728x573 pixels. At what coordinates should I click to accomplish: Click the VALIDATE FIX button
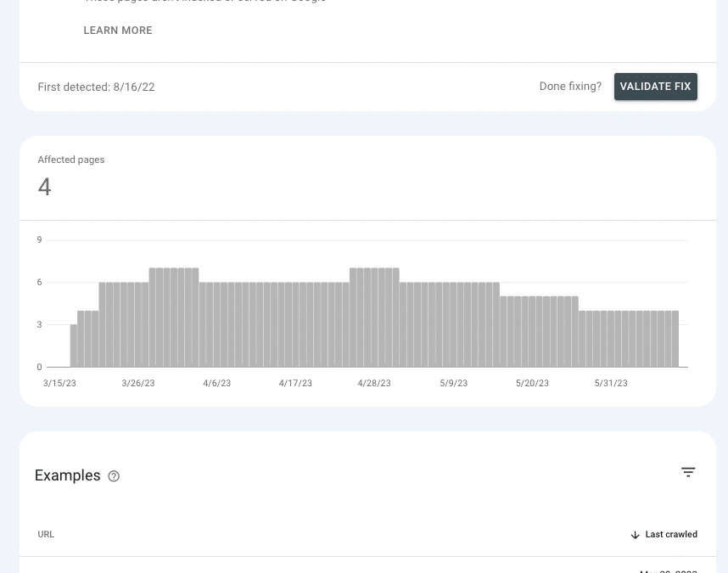point(656,87)
